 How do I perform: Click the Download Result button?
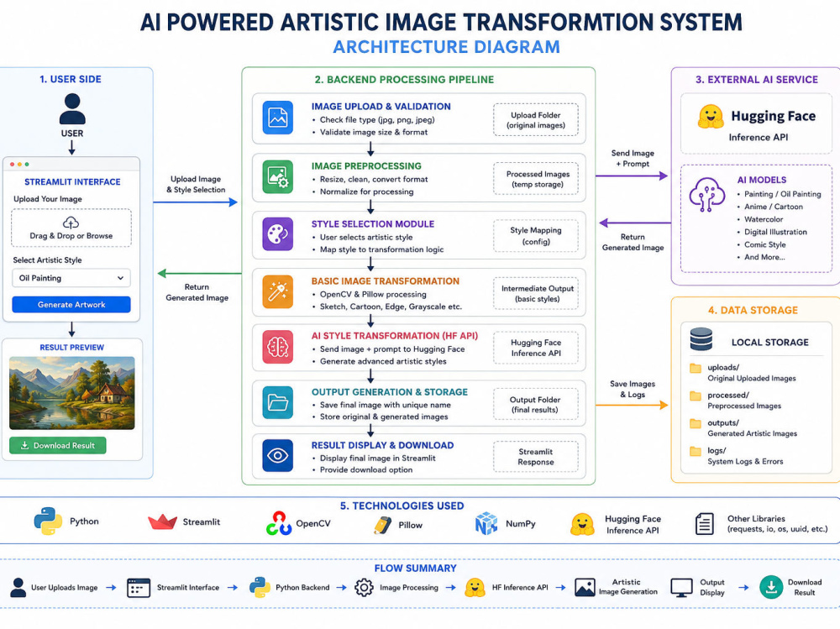[x=58, y=445]
